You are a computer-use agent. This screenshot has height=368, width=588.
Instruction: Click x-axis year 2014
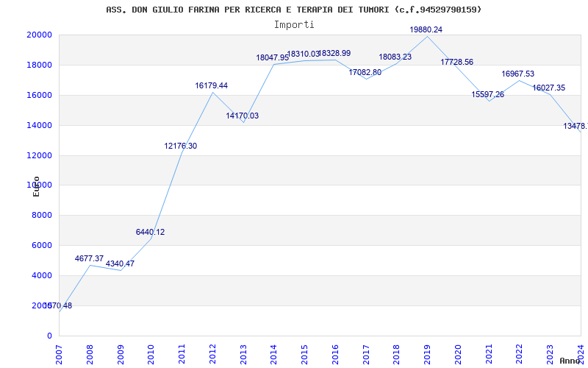[x=273, y=355]
